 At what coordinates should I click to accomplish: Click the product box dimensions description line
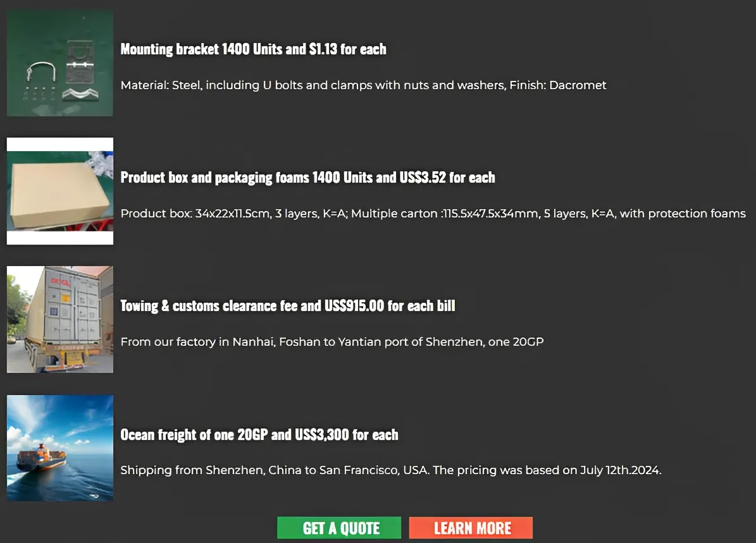coord(433,214)
